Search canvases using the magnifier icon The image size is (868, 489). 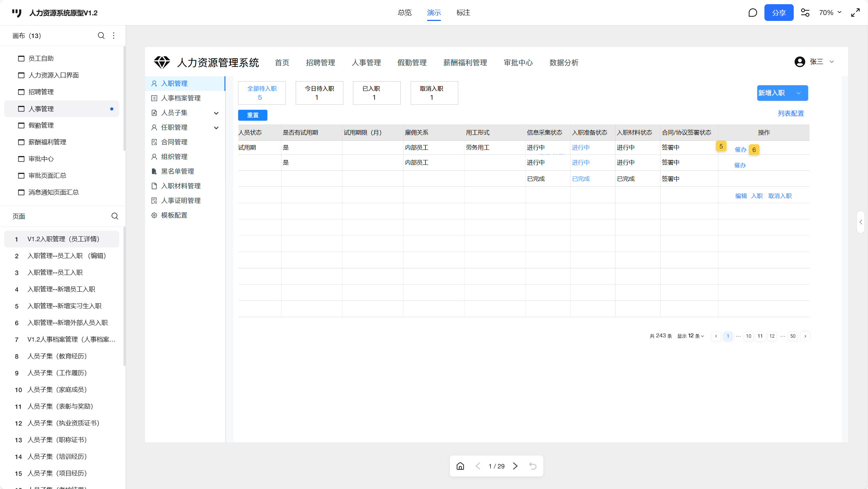101,36
